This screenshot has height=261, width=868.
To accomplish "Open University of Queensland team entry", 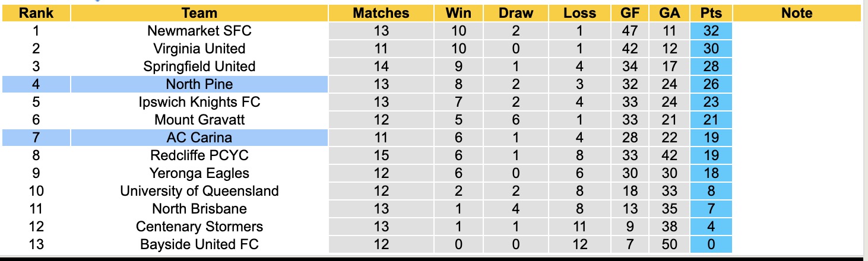I will 199,191.
